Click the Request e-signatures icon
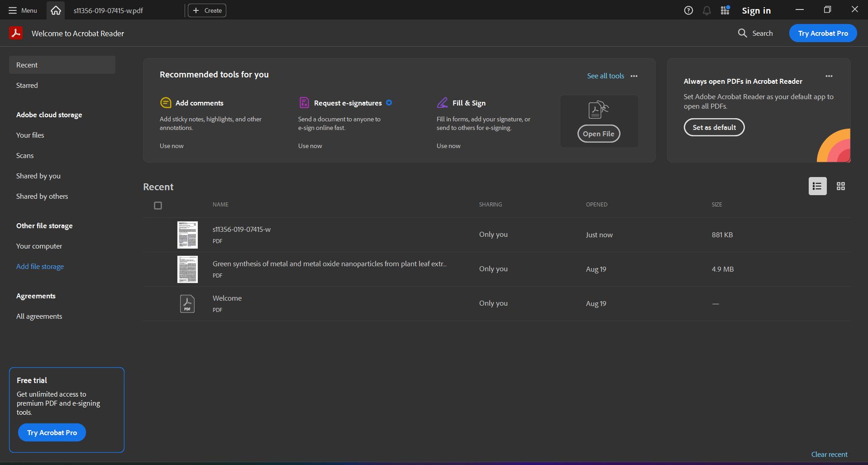 point(304,103)
